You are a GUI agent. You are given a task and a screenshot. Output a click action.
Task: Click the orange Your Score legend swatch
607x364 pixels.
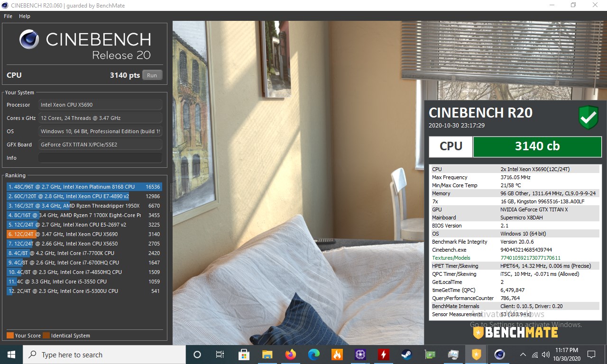click(x=10, y=336)
